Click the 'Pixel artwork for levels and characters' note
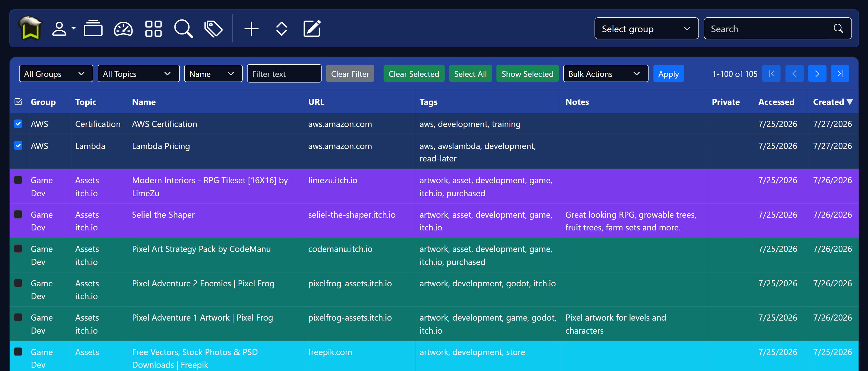 point(615,324)
